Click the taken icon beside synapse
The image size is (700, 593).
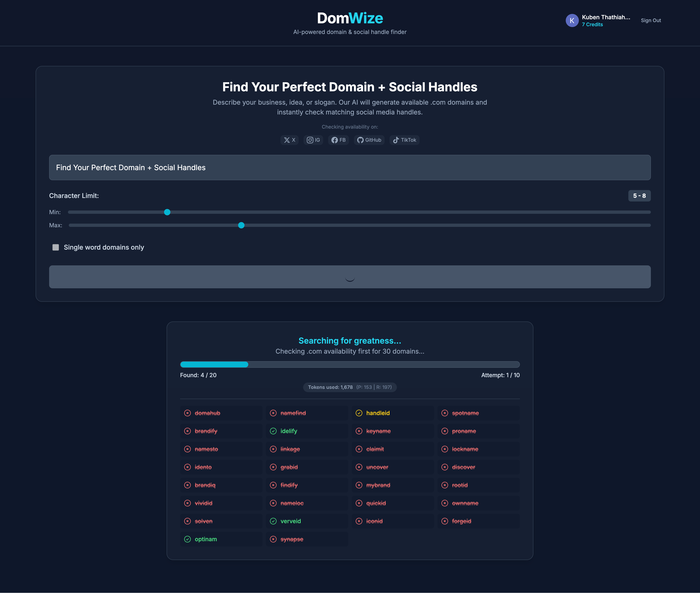coord(273,539)
